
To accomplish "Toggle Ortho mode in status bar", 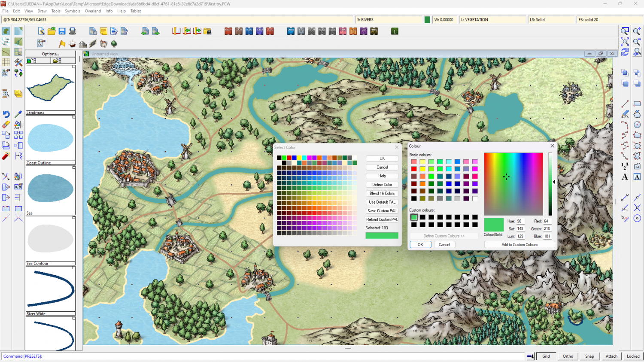I will tap(568, 356).
